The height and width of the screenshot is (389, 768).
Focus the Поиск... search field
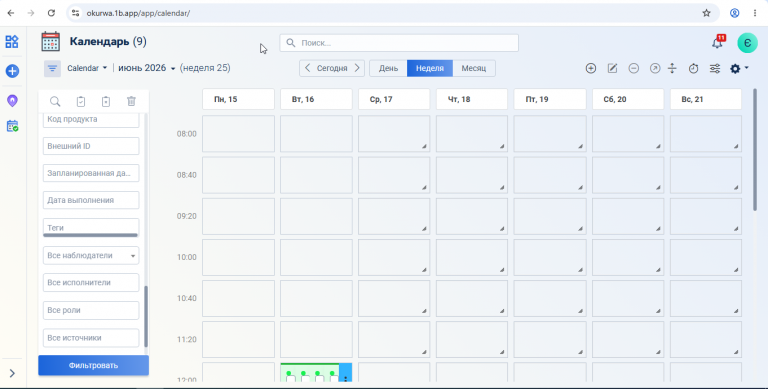[x=399, y=43]
